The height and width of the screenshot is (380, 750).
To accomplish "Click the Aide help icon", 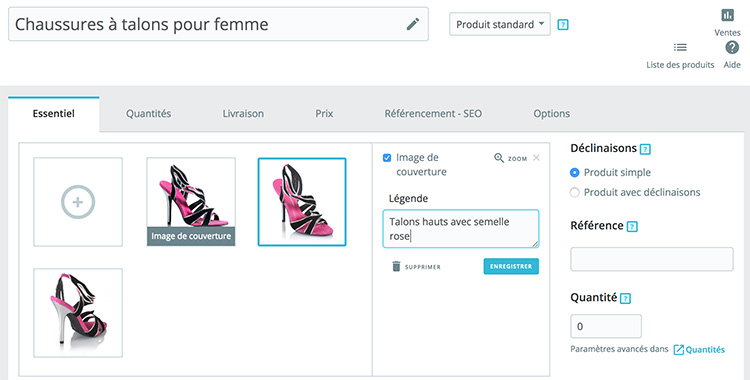I will coord(732,47).
